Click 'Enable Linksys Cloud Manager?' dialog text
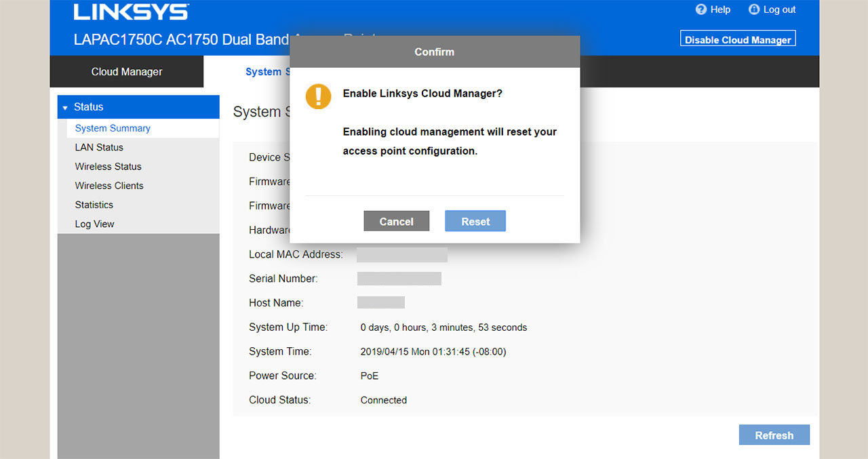Viewport: 868px width, 459px height. click(x=422, y=94)
